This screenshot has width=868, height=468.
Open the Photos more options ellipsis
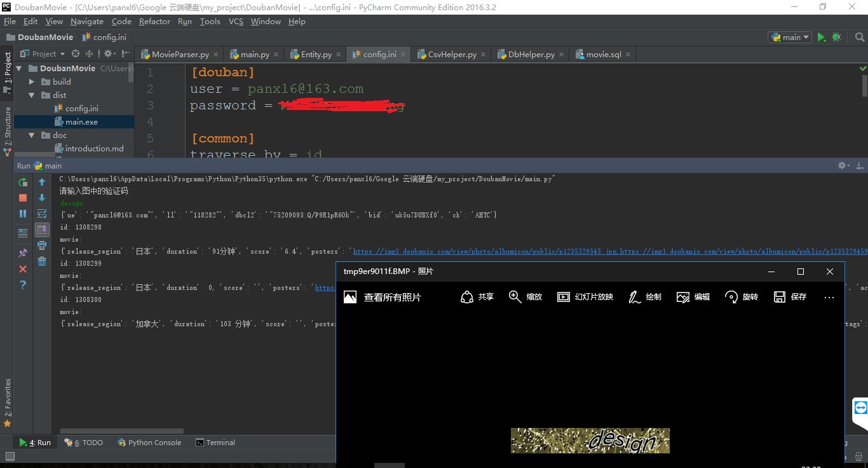pyautogui.click(x=829, y=297)
